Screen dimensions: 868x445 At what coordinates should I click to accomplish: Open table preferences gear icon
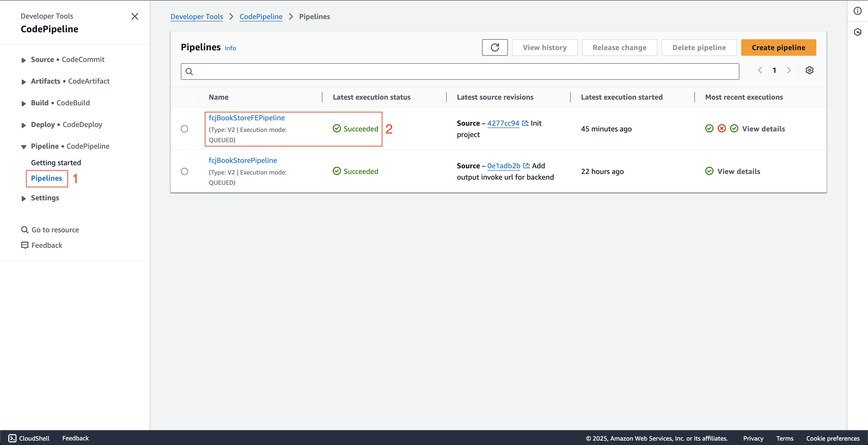click(809, 70)
